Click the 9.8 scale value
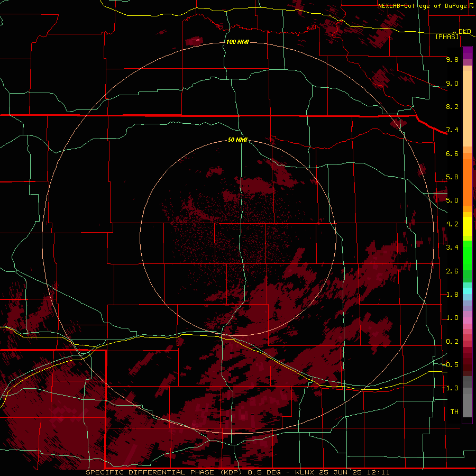Viewport: 476px width, 476px height. click(452, 59)
